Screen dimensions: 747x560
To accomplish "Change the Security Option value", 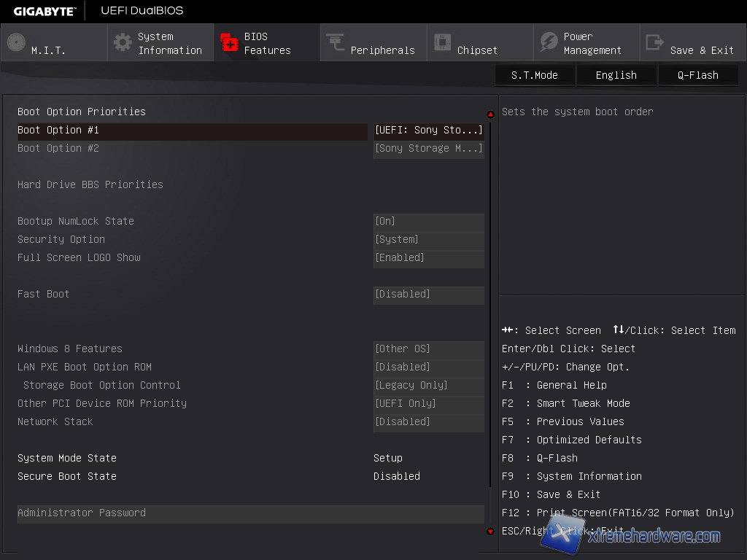I will pos(428,240).
